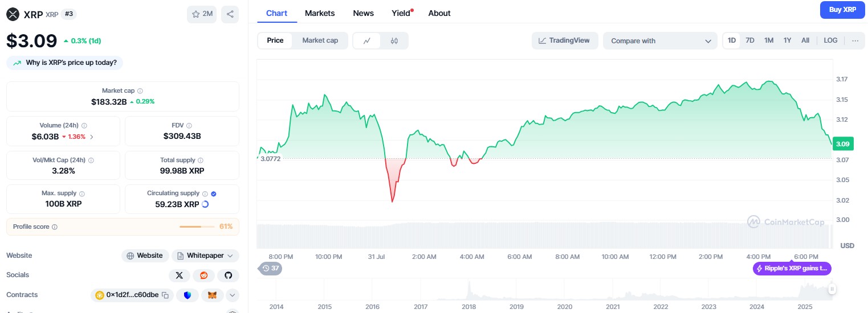The image size is (868, 313).
Task: Add XRP to watchlist via star button
Action: pyautogui.click(x=202, y=14)
